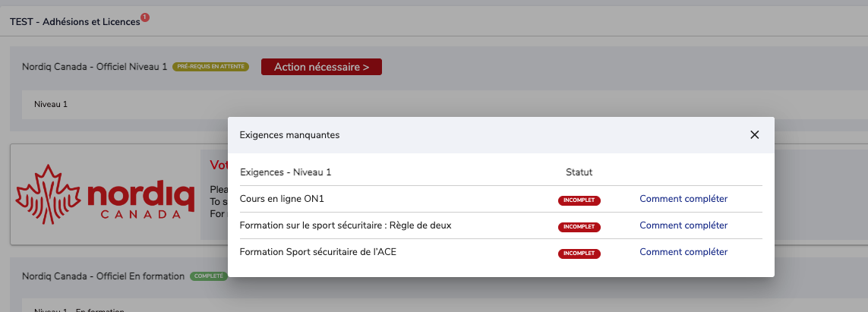
Task: Click the Nordiq Canada - Officiel En formation title
Action: [103, 276]
